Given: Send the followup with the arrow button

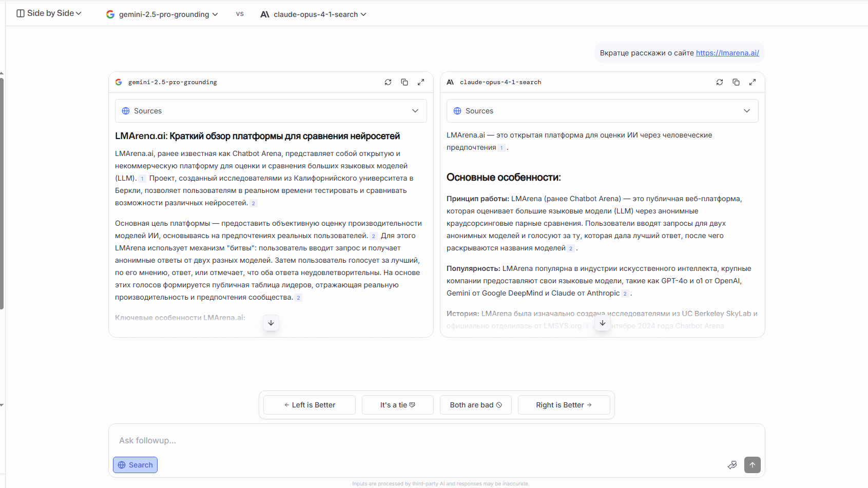Looking at the screenshot, I should coord(752,464).
